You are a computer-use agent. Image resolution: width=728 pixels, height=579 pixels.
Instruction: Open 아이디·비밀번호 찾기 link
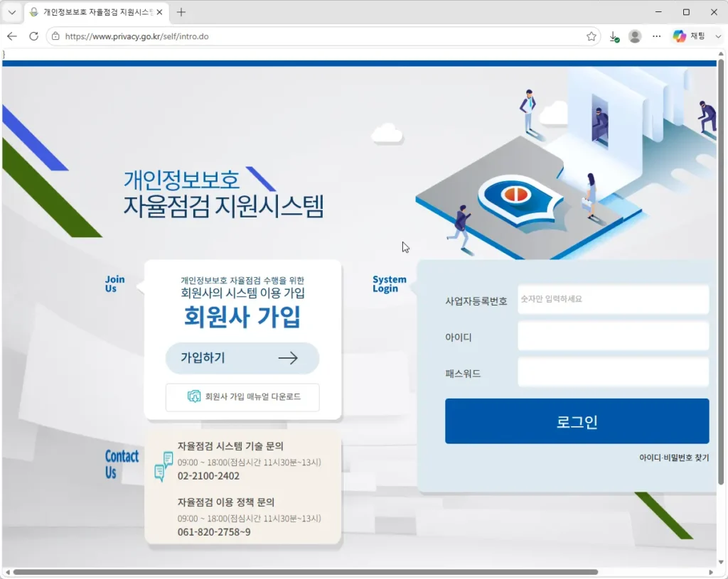pyautogui.click(x=674, y=458)
